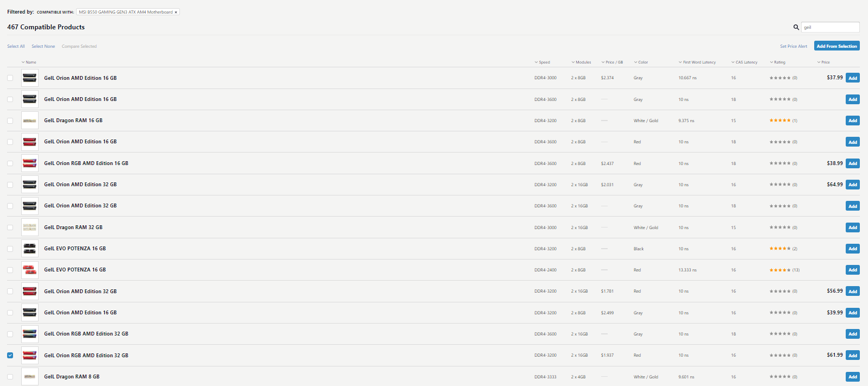Screen dimensions: 868x386
Task: Add the $37.99 GeIL Orion AMD Edition
Action: 853,78
